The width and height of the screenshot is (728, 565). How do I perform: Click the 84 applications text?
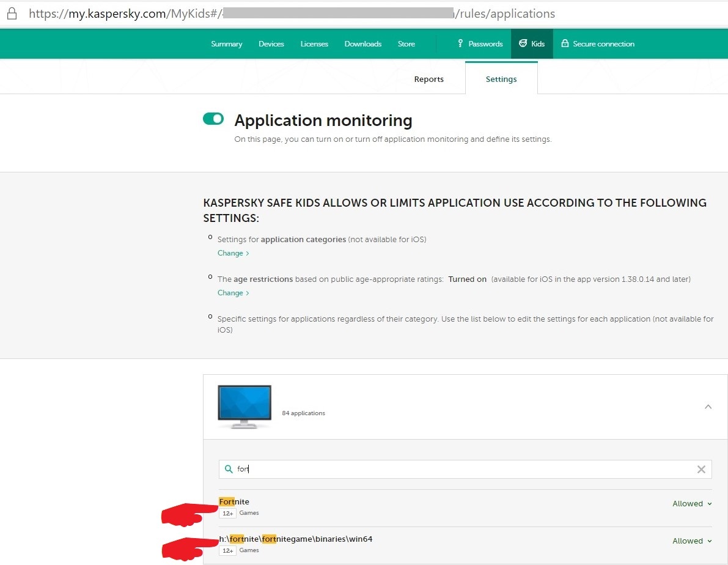(303, 413)
